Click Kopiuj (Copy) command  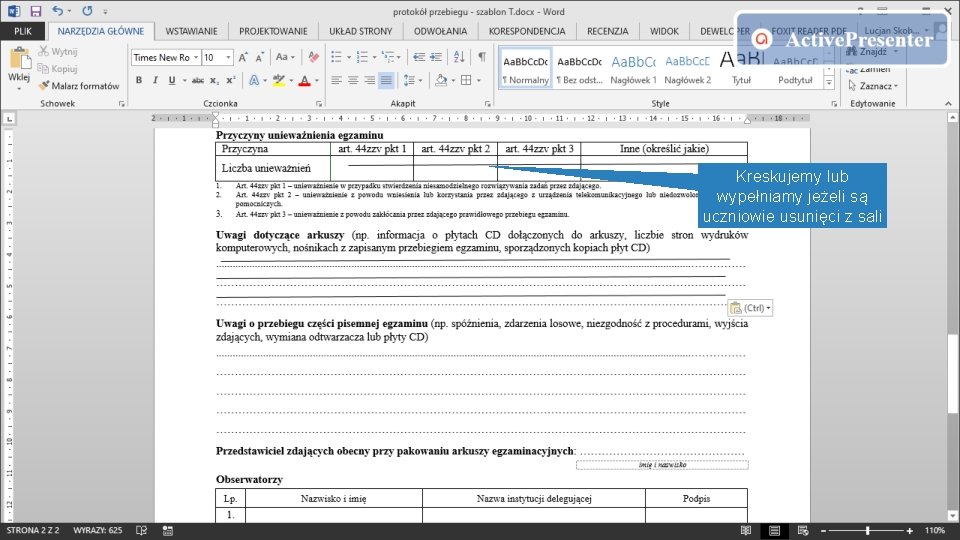[58, 69]
